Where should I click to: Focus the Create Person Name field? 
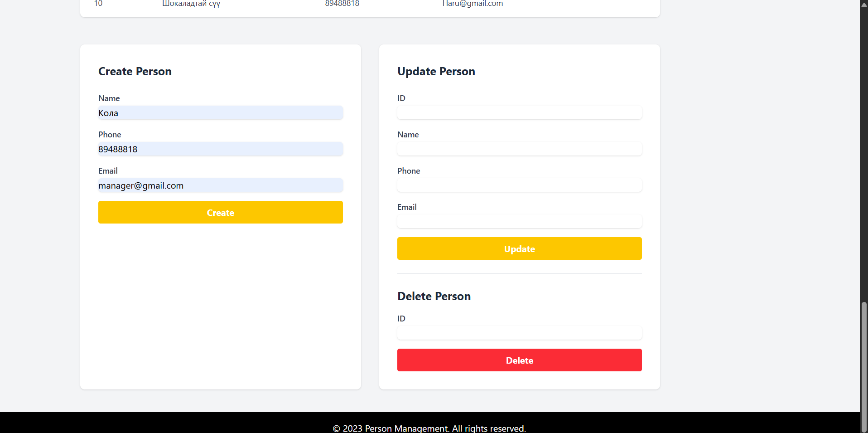click(x=221, y=113)
